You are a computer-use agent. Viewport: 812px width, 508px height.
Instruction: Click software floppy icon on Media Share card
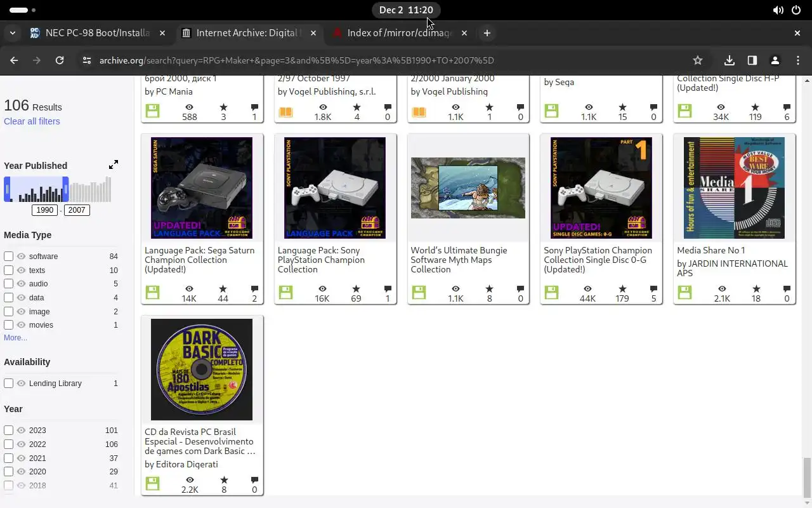point(684,293)
